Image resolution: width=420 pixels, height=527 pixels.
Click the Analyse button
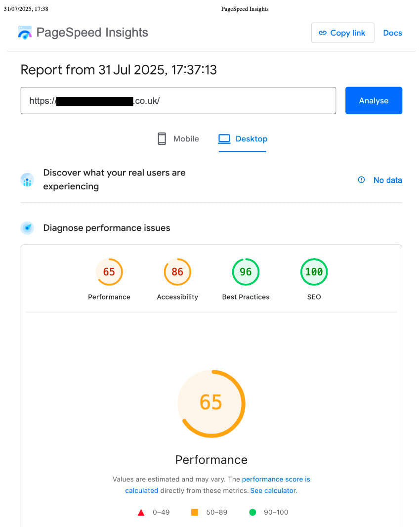374,100
